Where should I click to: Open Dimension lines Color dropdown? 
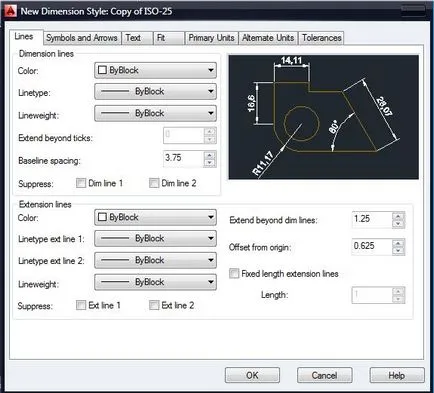(x=155, y=70)
